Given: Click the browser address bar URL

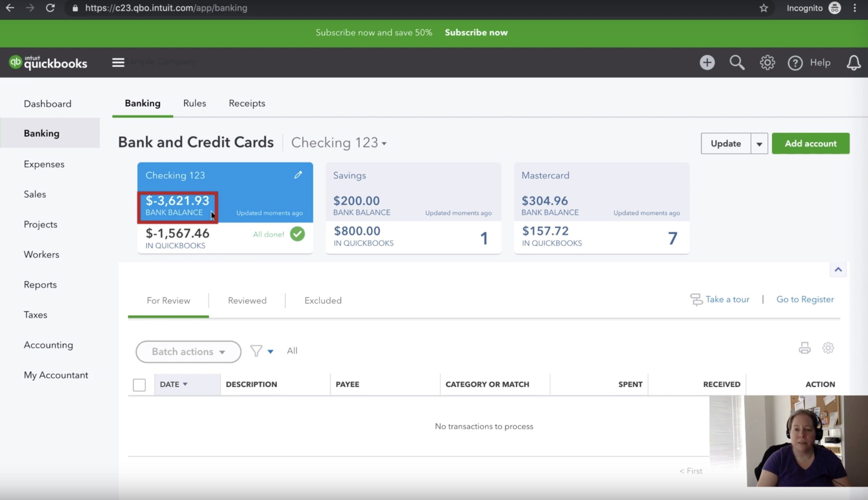Looking at the screenshot, I should 166,8.
